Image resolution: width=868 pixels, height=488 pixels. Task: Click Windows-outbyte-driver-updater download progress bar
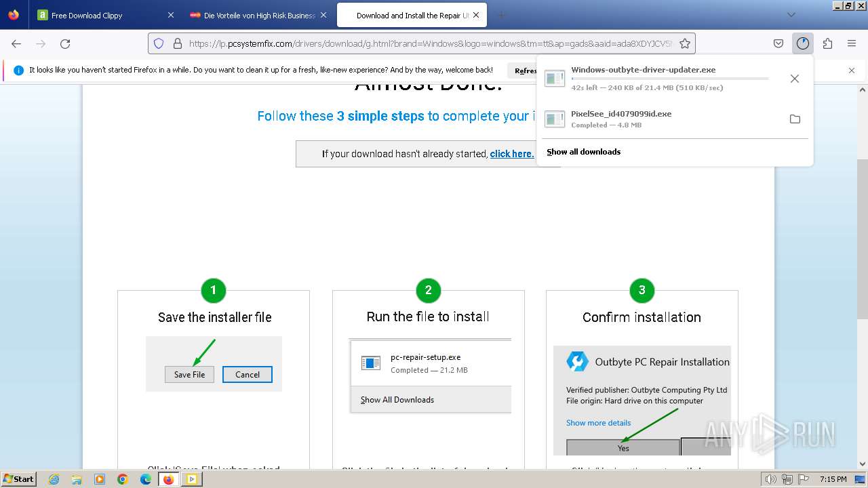[x=670, y=79]
